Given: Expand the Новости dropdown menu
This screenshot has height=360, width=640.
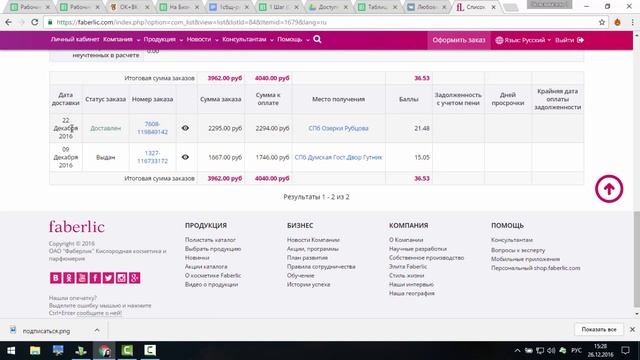Looking at the screenshot, I should (x=202, y=40).
